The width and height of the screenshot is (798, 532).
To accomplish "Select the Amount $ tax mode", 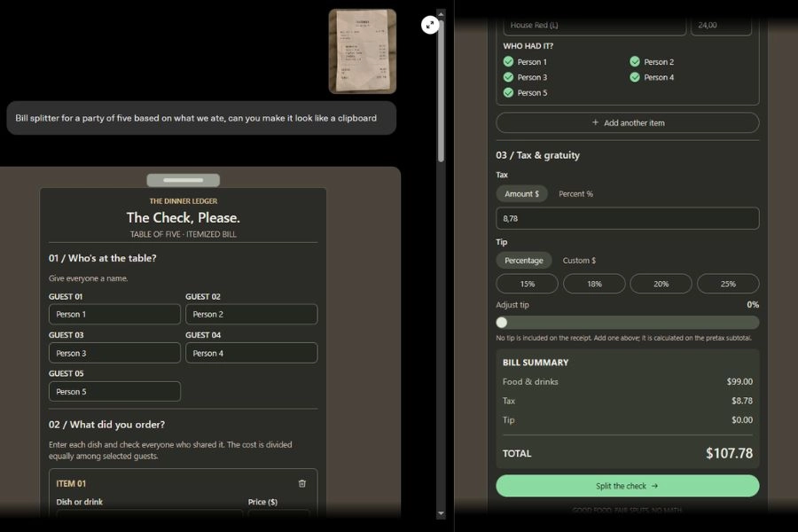I will point(521,194).
